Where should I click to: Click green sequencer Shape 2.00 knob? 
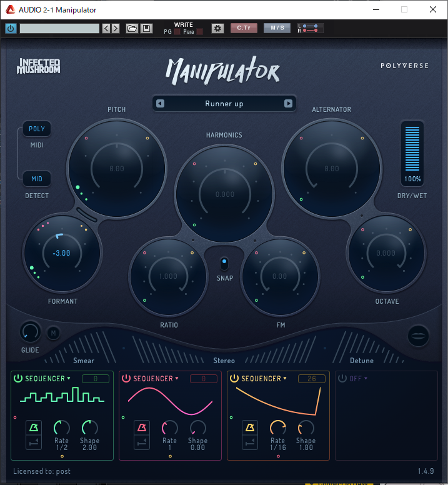pyautogui.click(x=89, y=428)
